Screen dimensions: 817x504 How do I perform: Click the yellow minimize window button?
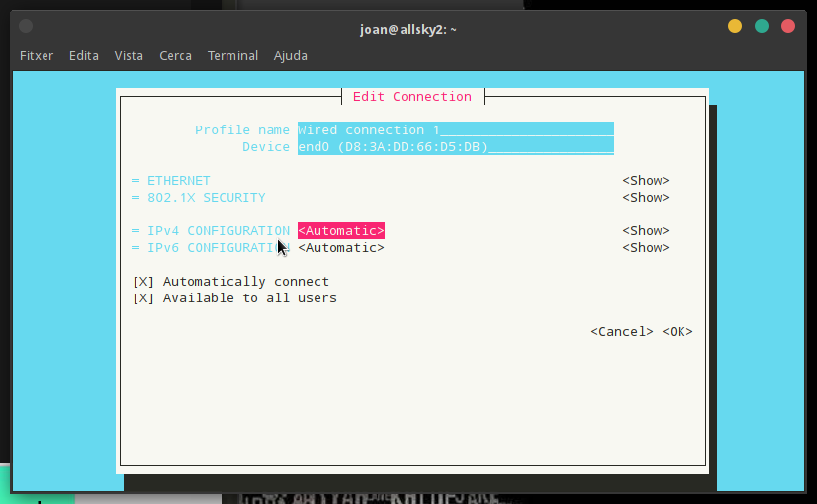coord(735,26)
